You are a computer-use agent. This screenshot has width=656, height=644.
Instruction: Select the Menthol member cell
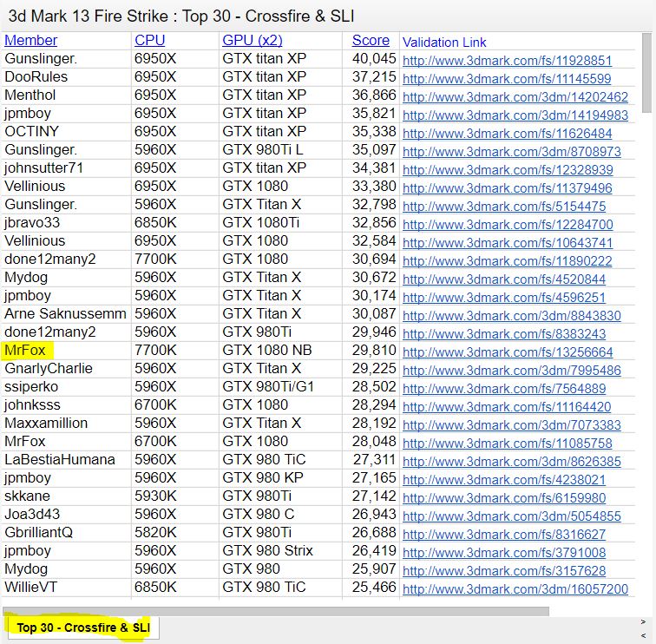66,95
